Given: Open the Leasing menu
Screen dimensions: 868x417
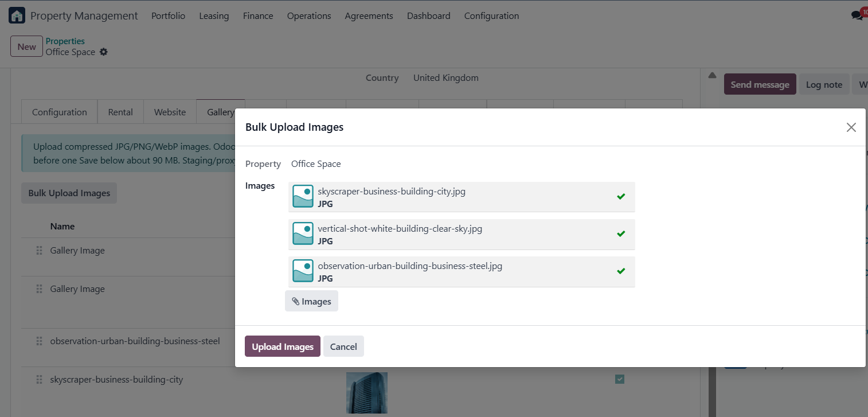Looking at the screenshot, I should pyautogui.click(x=214, y=16).
